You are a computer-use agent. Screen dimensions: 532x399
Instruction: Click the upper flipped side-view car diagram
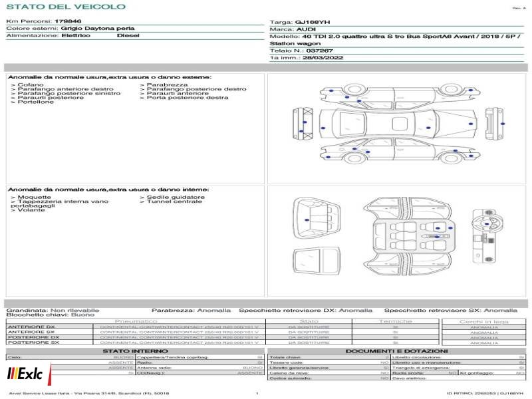click(x=400, y=96)
